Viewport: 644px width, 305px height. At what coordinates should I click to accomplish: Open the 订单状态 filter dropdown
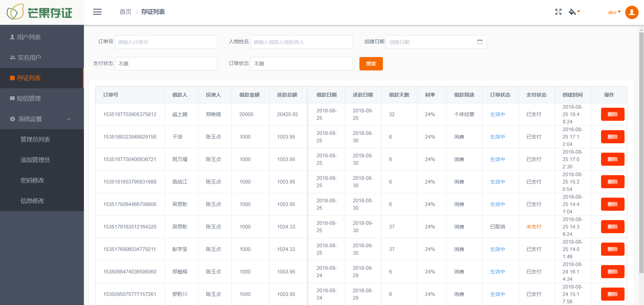pos(301,64)
